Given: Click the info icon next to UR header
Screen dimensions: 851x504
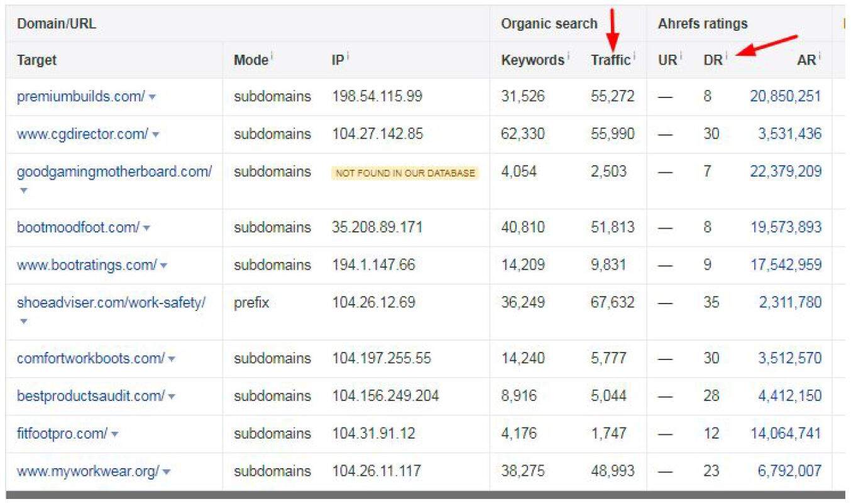Looking at the screenshot, I should [x=681, y=57].
